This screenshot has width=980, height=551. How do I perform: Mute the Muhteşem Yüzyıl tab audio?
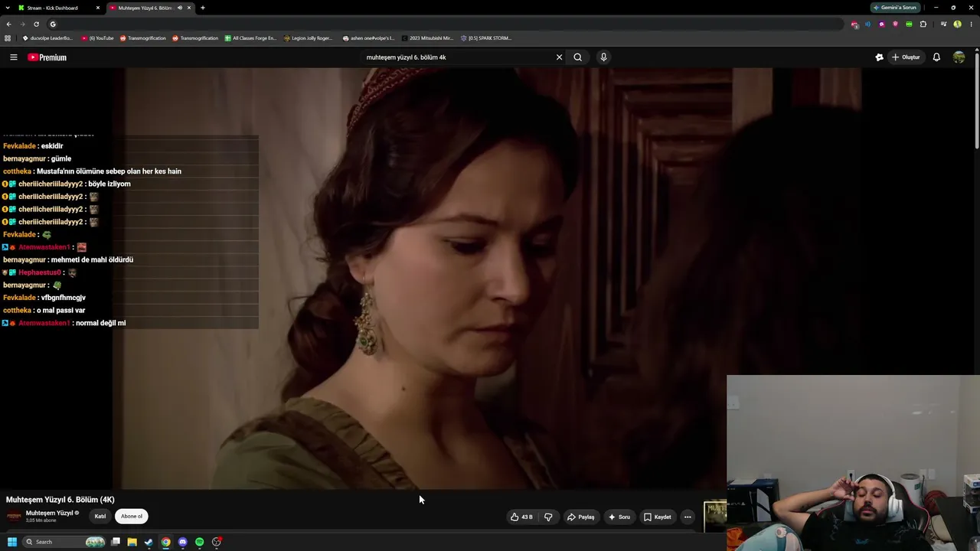coord(180,8)
